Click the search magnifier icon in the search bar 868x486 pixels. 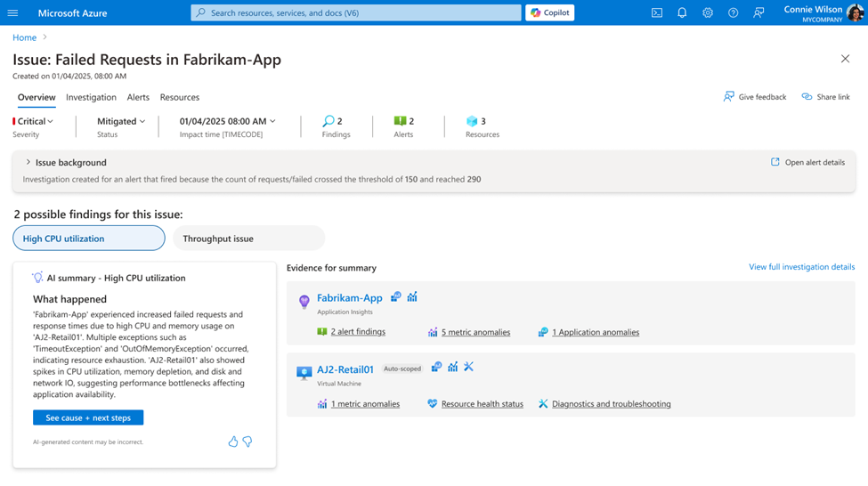point(201,12)
